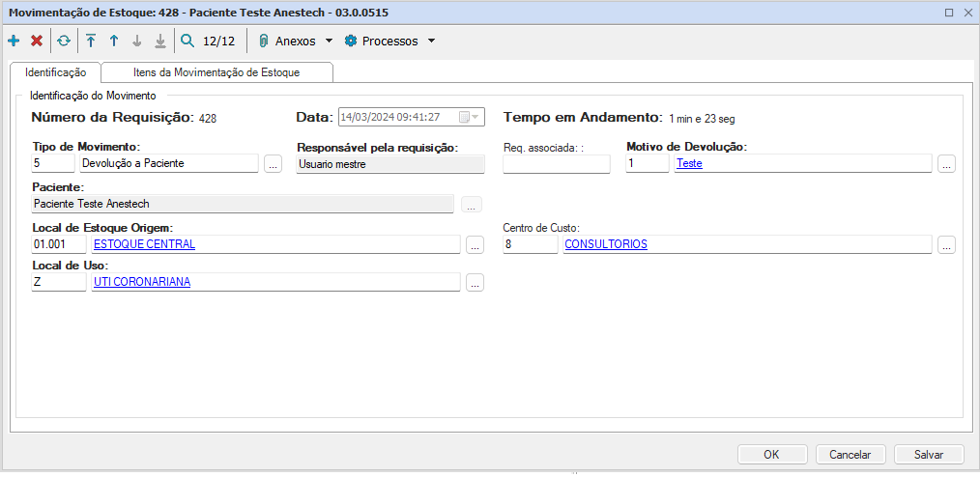The image size is (980, 477).
Task: Click the Processos gear icon
Action: point(351,42)
